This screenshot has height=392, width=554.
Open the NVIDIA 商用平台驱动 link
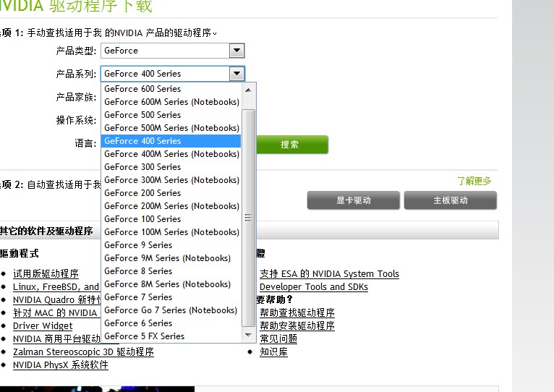[57, 339]
